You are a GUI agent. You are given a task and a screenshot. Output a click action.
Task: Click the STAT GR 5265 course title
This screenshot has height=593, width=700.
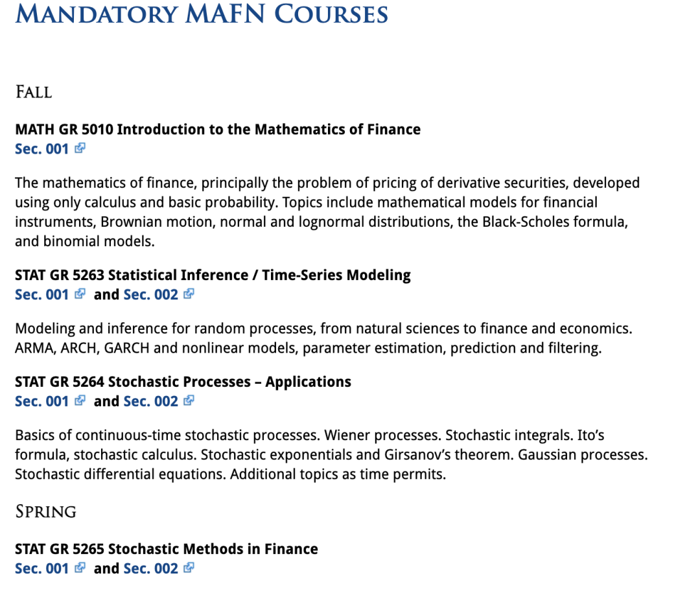[167, 550]
